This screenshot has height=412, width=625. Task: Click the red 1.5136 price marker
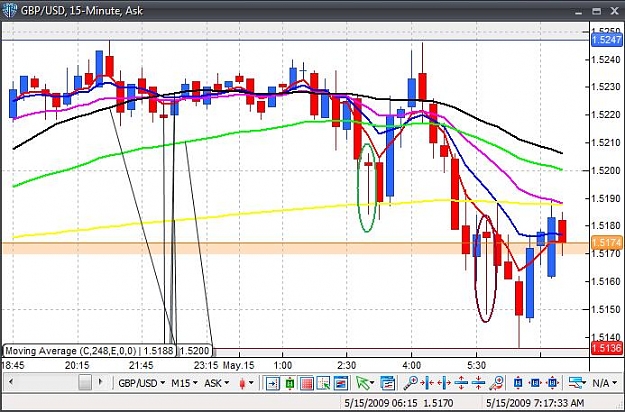pyautogui.click(x=607, y=348)
